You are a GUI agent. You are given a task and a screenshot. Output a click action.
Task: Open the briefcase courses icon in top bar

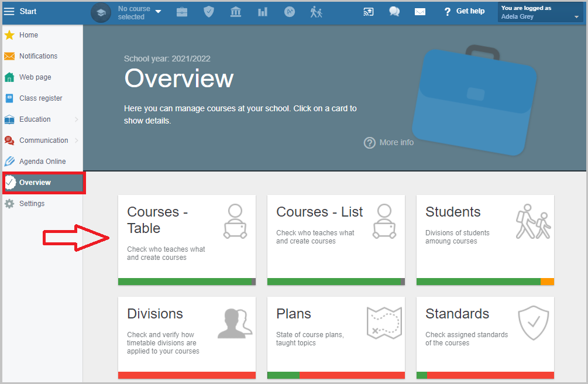tap(182, 12)
